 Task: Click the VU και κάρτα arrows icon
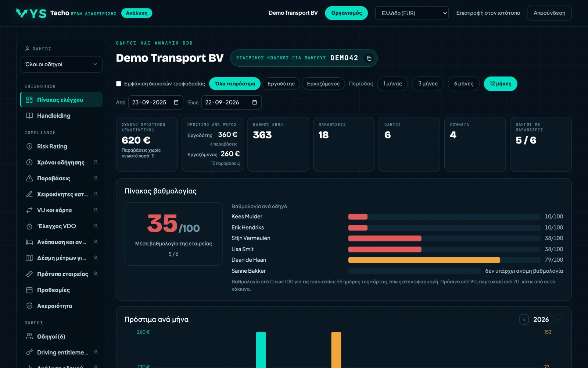point(29,210)
